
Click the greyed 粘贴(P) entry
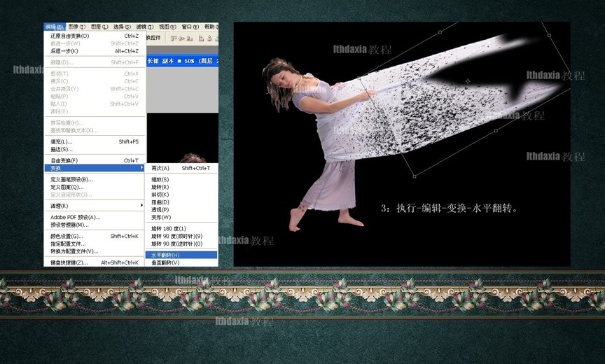pyautogui.click(x=95, y=97)
